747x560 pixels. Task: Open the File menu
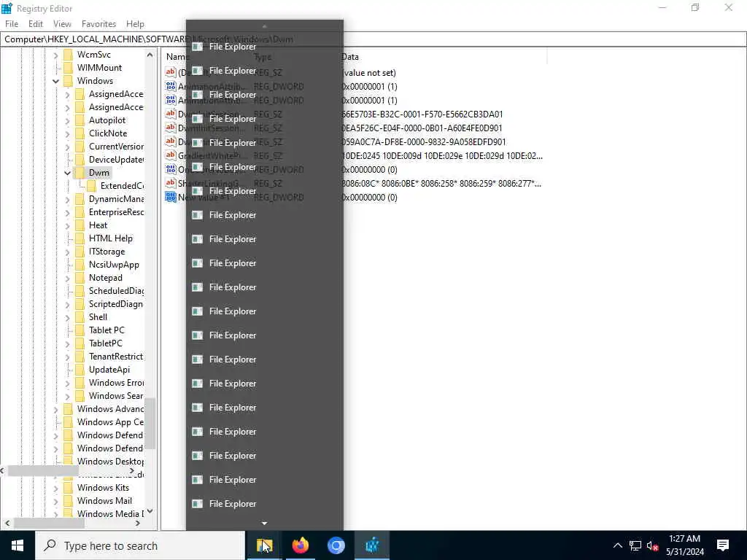coord(12,24)
